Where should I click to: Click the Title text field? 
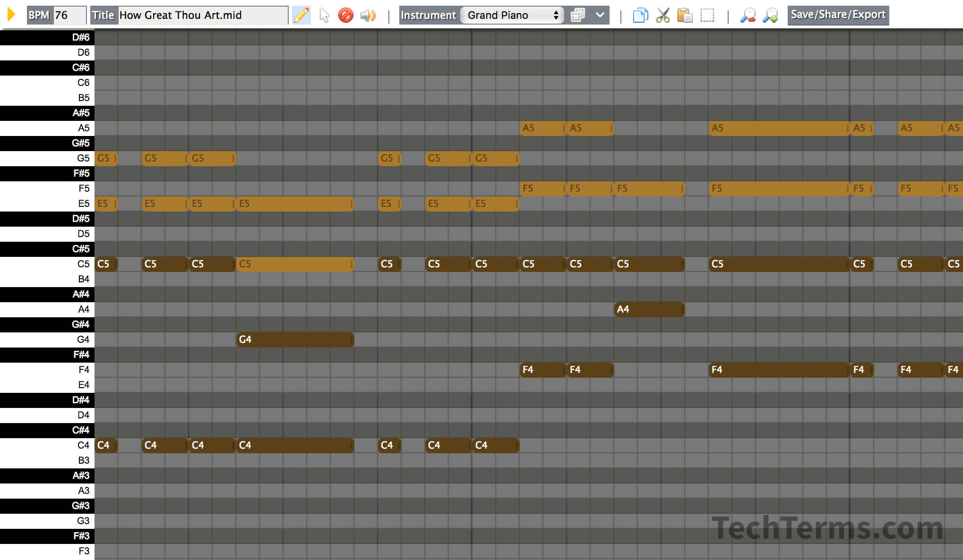pyautogui.click(x=202, y=15)
